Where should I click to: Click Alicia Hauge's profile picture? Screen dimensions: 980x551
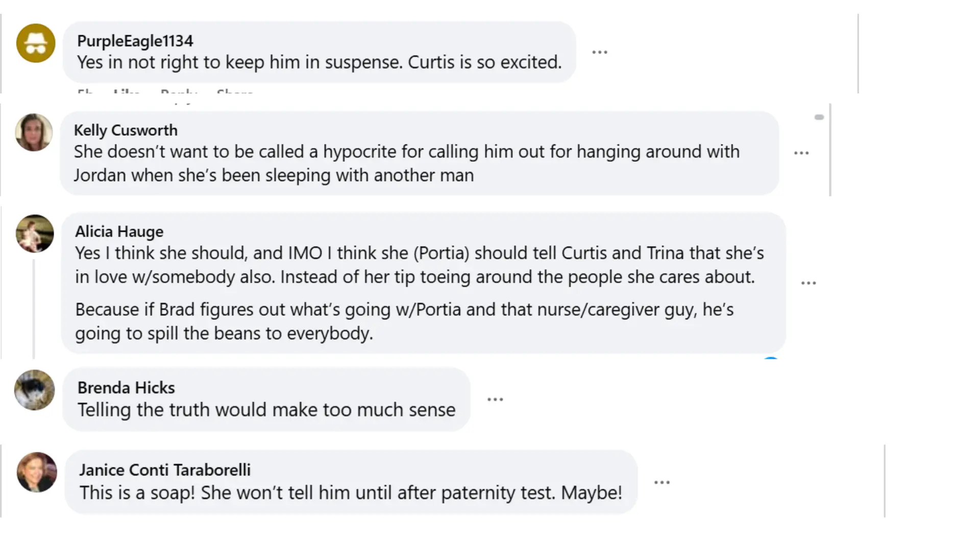[x=35, y=234]
